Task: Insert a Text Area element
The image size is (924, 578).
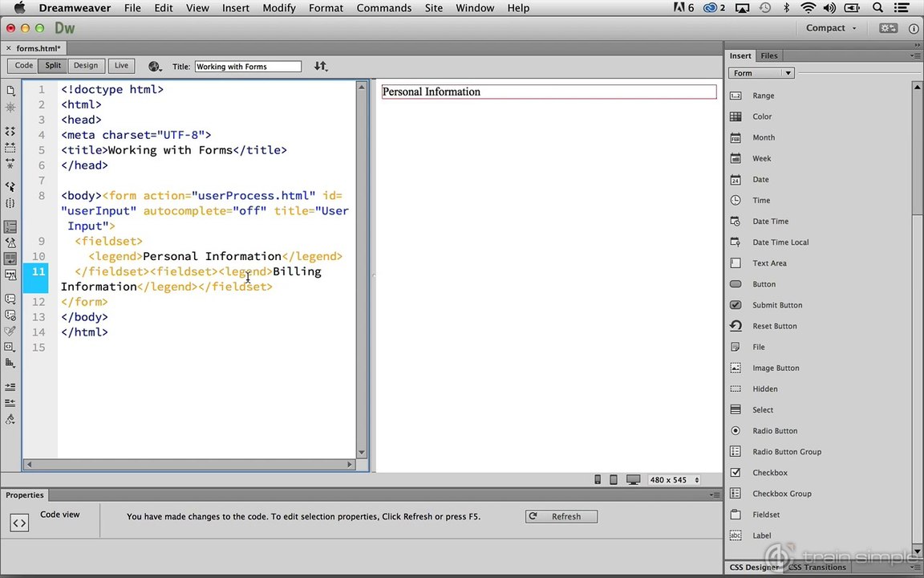Action: coord(769,263)
